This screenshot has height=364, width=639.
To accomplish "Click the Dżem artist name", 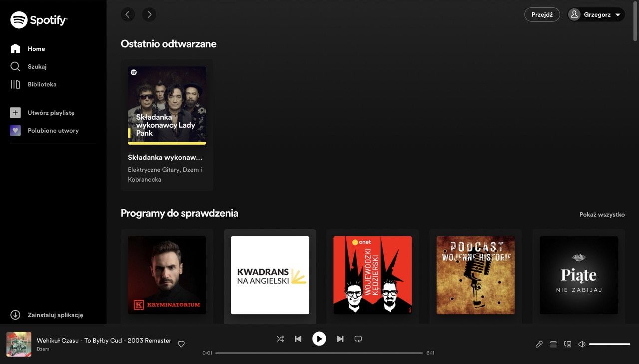I will click(43, 349).
